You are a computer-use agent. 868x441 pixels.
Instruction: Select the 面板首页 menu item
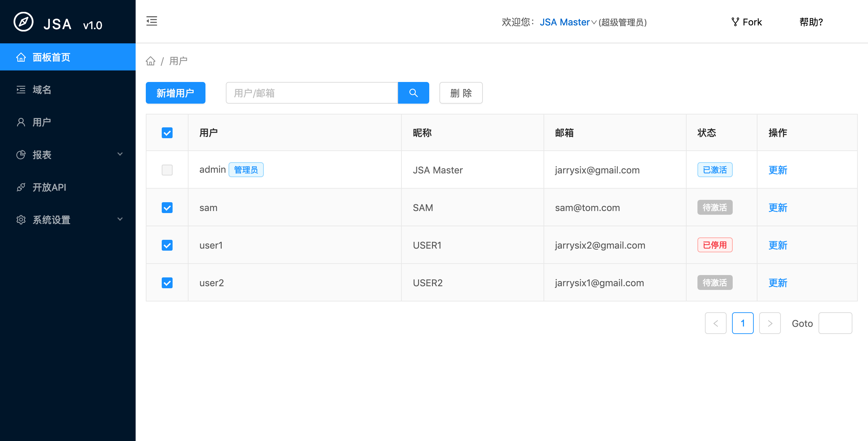(52, 57)
